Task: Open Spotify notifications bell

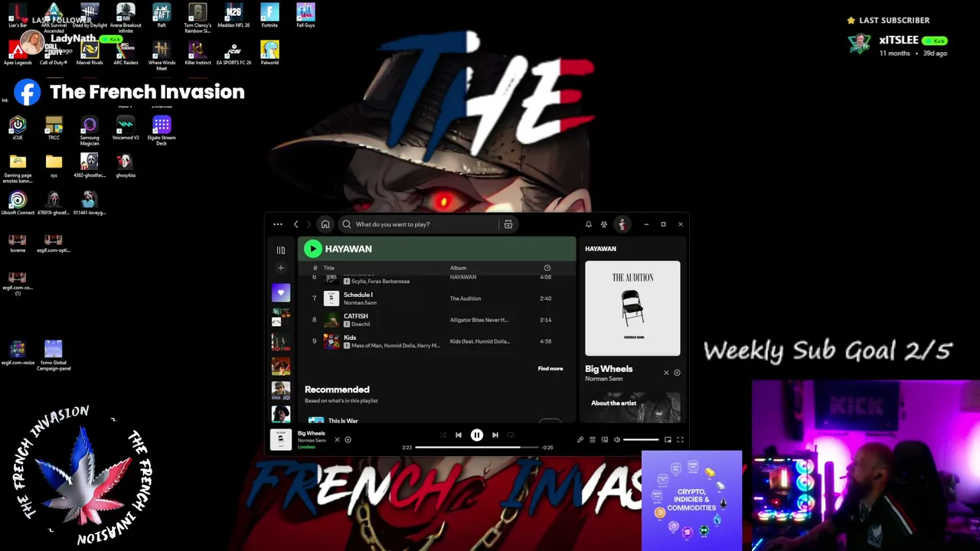Action: tap(589, 224)
